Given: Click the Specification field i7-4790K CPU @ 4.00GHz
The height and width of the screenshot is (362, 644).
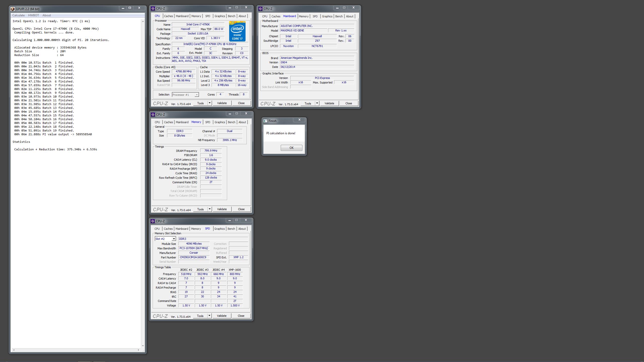Looking at the screenshot, I should (210, 44).
